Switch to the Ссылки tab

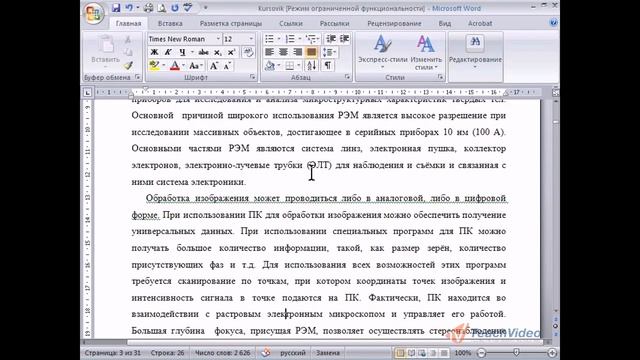[x=291, y=24]
